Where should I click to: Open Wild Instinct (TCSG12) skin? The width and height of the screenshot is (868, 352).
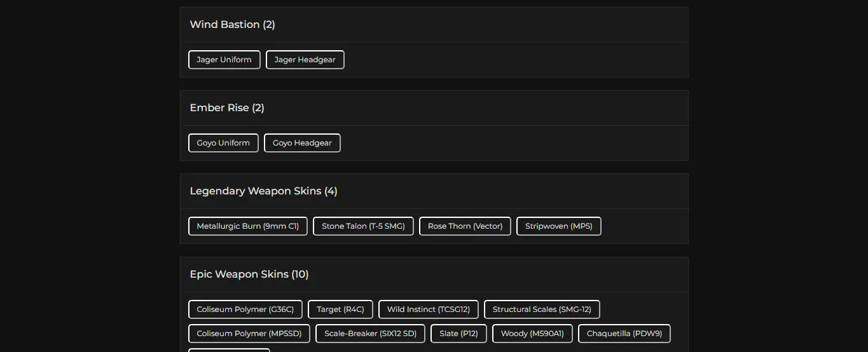pyautogui.click(x=428, y=309)
